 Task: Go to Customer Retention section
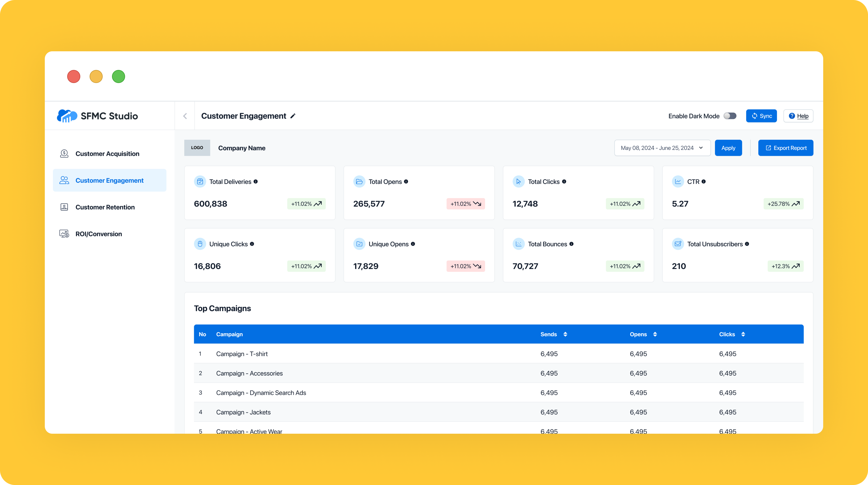pyautogui.click(x=109, y=207)
